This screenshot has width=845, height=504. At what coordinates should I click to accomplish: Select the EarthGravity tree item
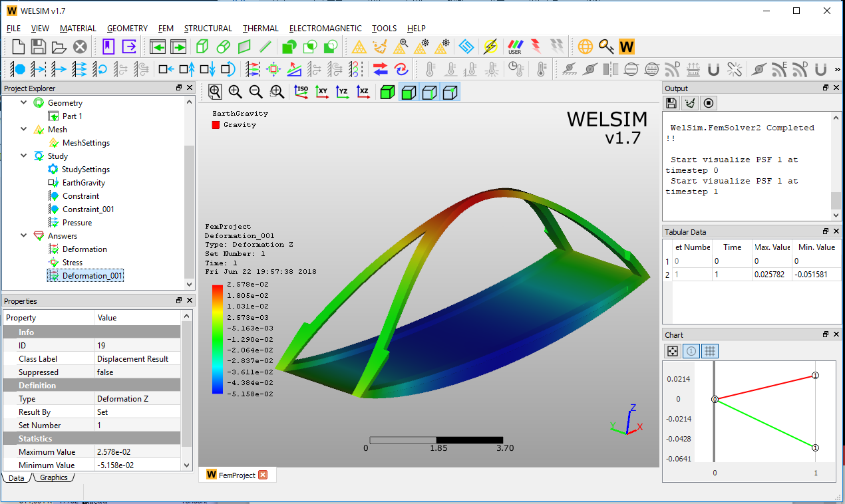point(84,182)
